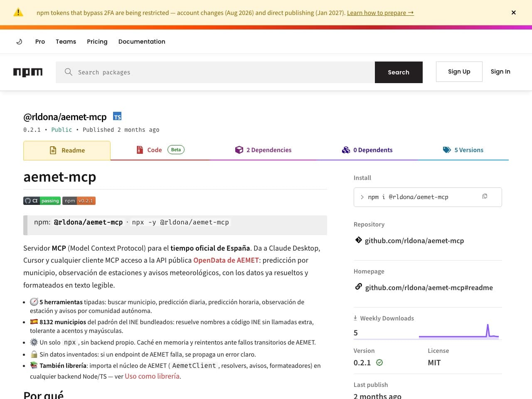Click the @rldona/aemet-mcp package title
The height and width of the screenshot is (399, 532).
point(65,117)
